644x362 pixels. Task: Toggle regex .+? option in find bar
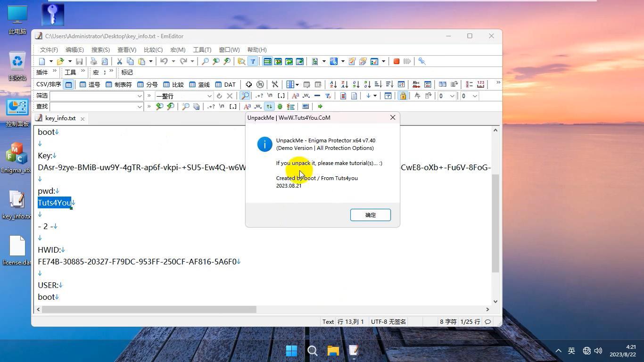pyautogui.click(x=211, y=107)
